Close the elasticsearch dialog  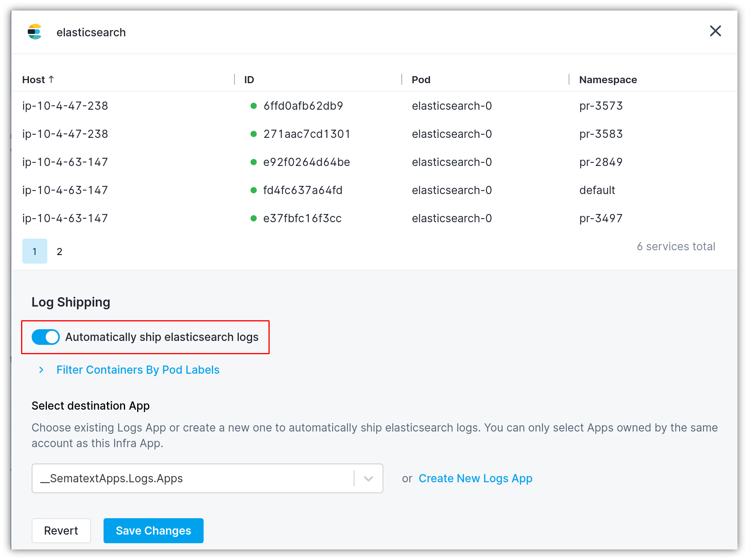(x=715, y=31)
